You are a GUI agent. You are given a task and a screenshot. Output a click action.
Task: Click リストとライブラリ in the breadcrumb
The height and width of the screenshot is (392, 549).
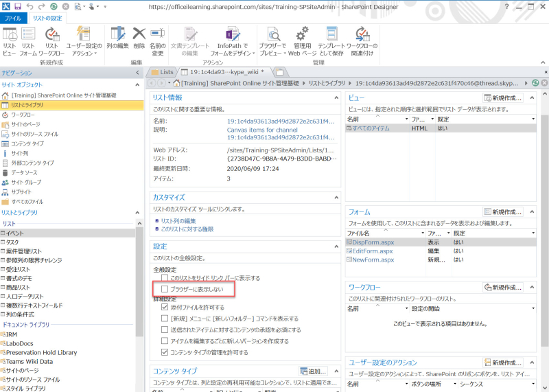327,83
